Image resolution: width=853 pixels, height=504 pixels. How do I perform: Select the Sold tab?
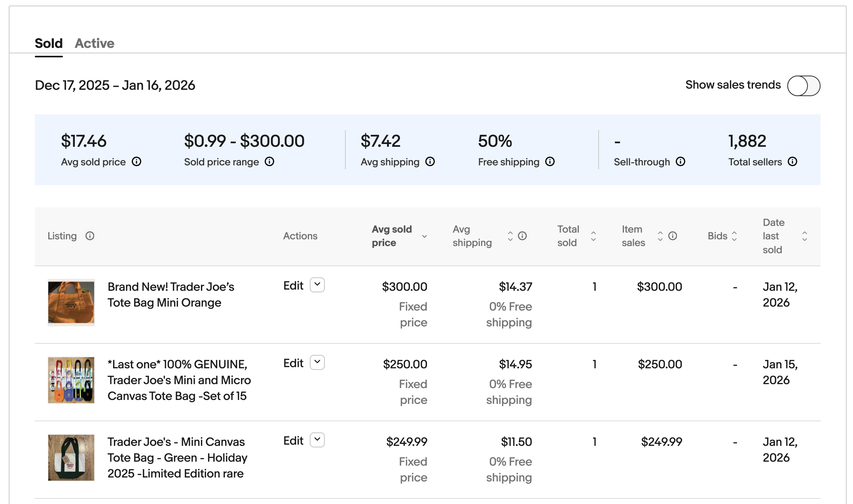(49, 43)
